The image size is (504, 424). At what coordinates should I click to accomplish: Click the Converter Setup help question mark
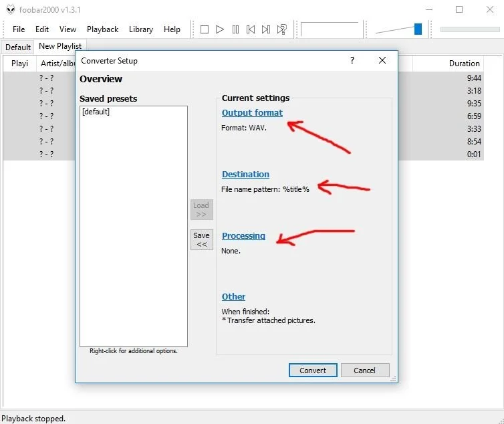(352, 60)
